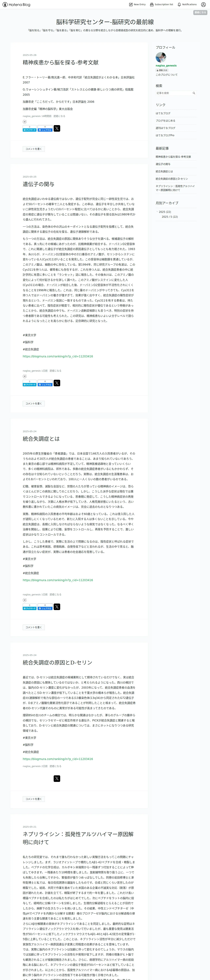Open the blogmura link in D-セリン post
Screen dimensions: 210x980
(58, 759)
